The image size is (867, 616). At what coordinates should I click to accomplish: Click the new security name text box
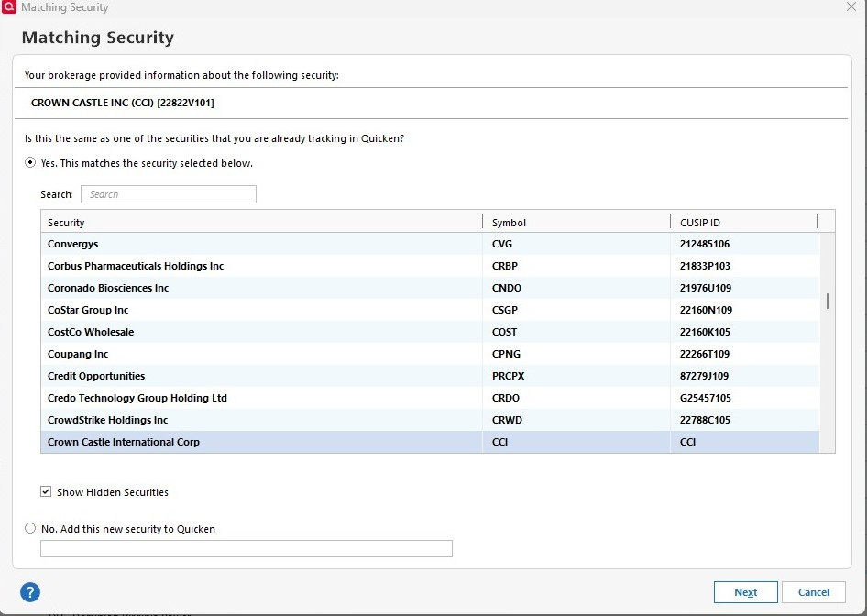247,548
